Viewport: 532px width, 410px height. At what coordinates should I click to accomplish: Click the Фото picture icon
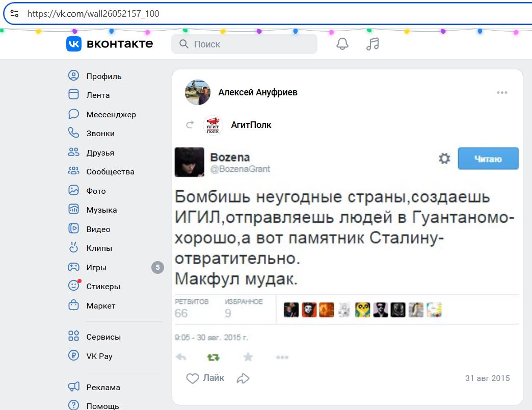tap(73, 190)
